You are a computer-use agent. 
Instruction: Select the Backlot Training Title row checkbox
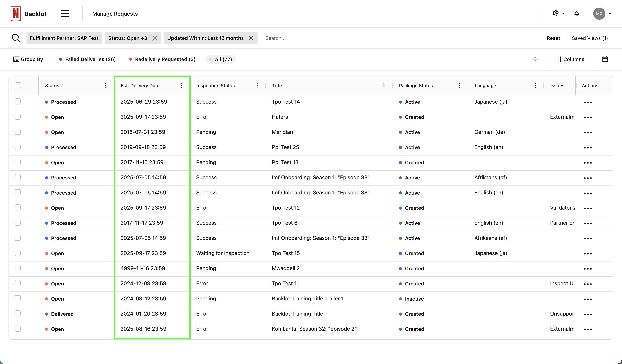tap(18, 313)
